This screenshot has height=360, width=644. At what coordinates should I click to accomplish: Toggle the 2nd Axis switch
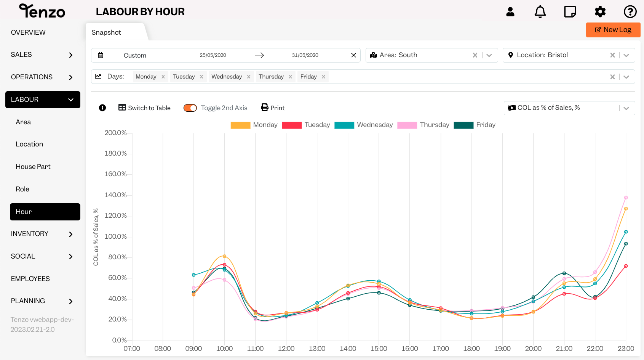pos(190,108)
